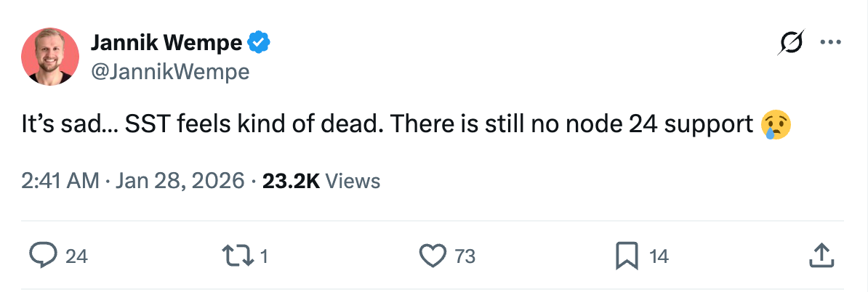Open Jannik Wempe's profile picture
The width and height of the screenshot is (868, 292).
pyautogui.click(x=51, y=56)
